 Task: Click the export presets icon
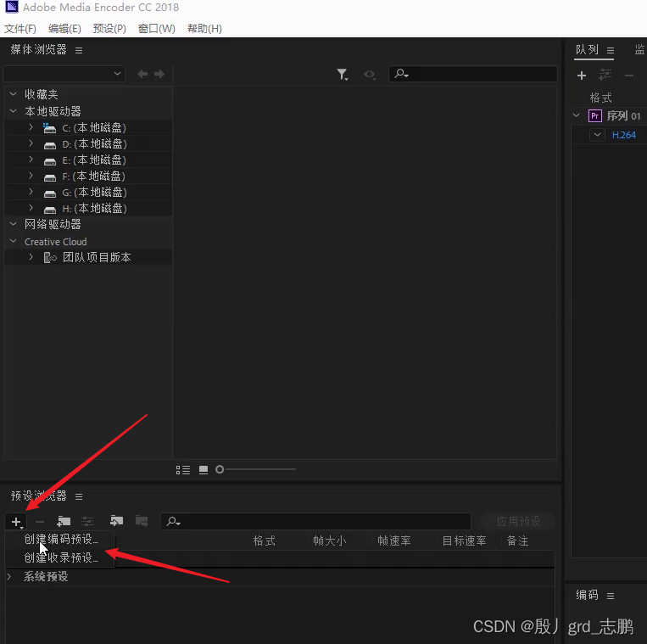142,521
